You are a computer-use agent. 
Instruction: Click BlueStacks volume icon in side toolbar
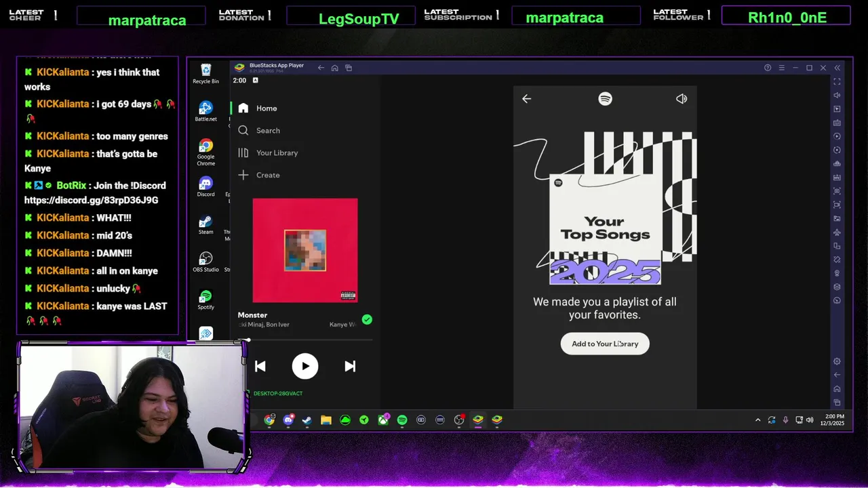(837, 95)
